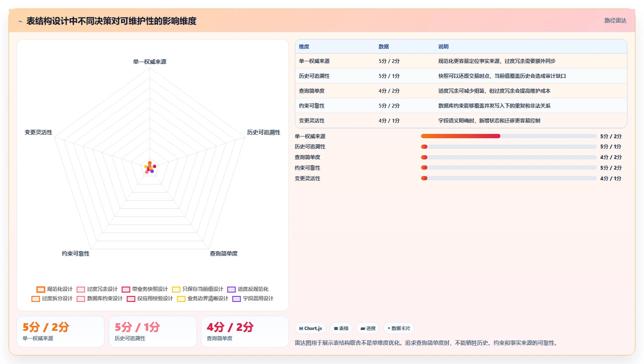
Task: Click radar axis label 变更灵活性
Action: tap(38, 133)
